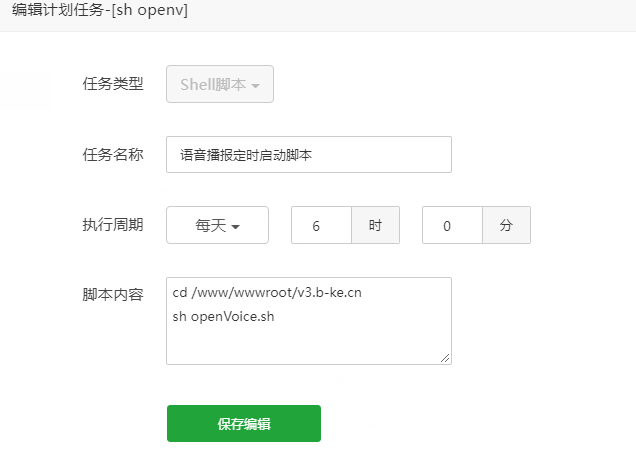This screenshot has height=457, width=636.
Task: Click the 任务名称 field label
Action: click(x=113, y=154)
